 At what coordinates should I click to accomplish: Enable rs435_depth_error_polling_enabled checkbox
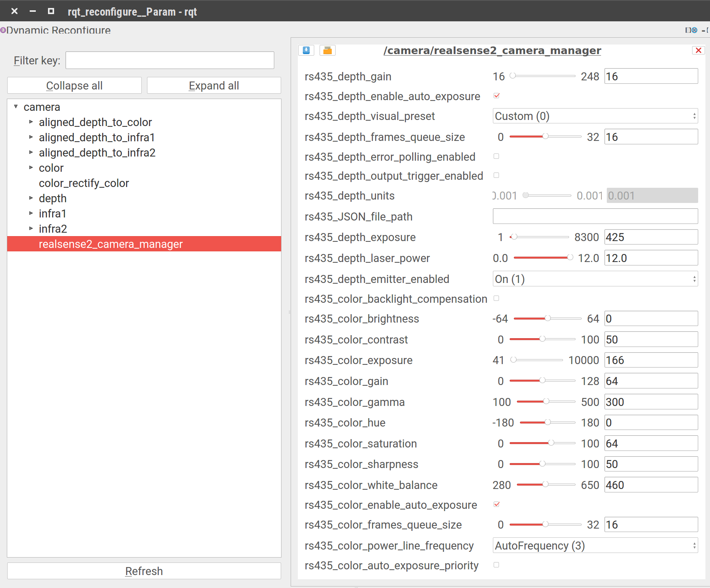pos(496,156)
